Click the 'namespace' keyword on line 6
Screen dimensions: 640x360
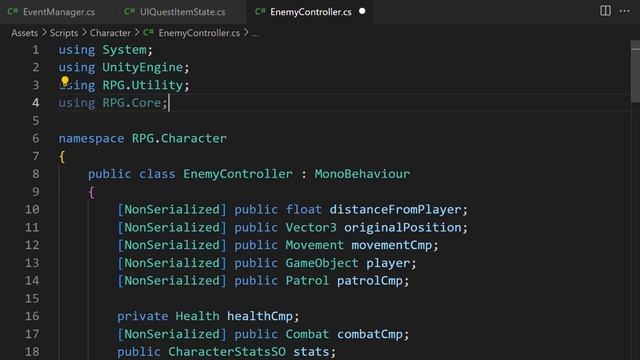[x=91, y=138]
